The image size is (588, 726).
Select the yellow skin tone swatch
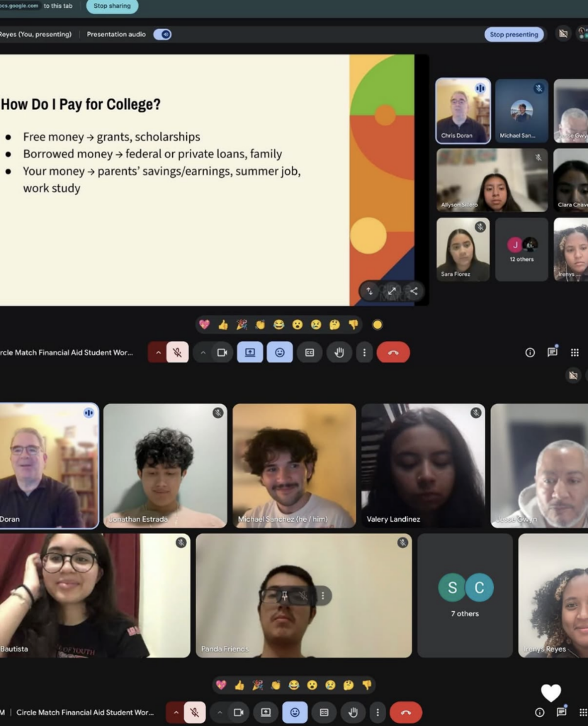click(x=378, y=325)
